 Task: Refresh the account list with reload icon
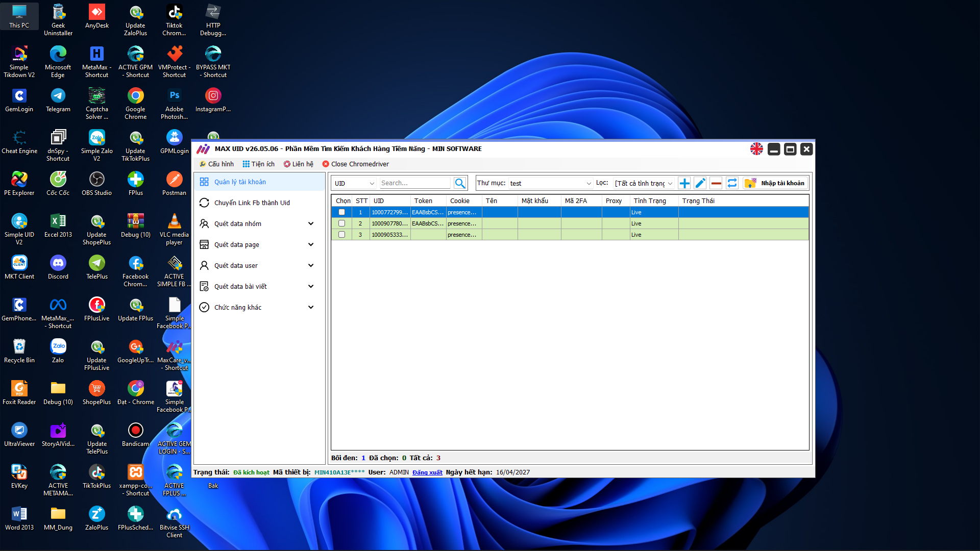732,183
